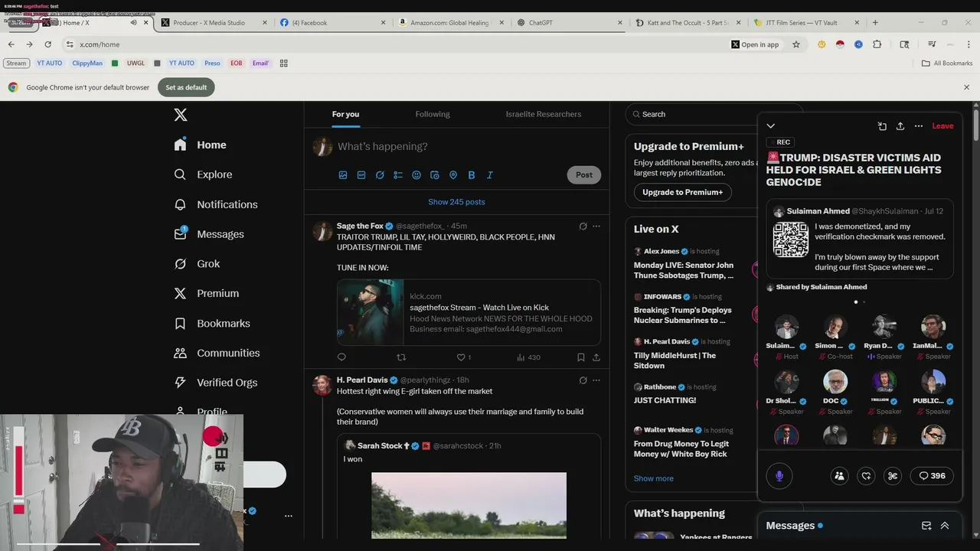Screen dimensions: 980x551
Task: Repost Sage the Fox's post
Action: click(x=401, y=357)
